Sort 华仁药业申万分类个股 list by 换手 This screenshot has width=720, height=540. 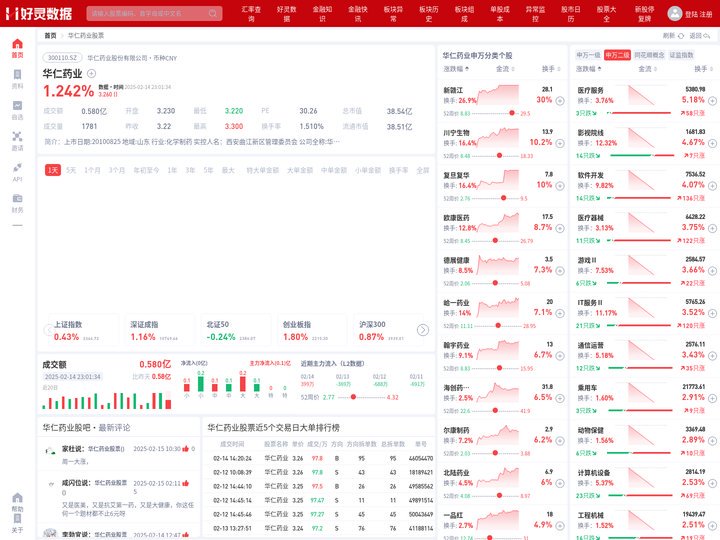tap(551, 69)
